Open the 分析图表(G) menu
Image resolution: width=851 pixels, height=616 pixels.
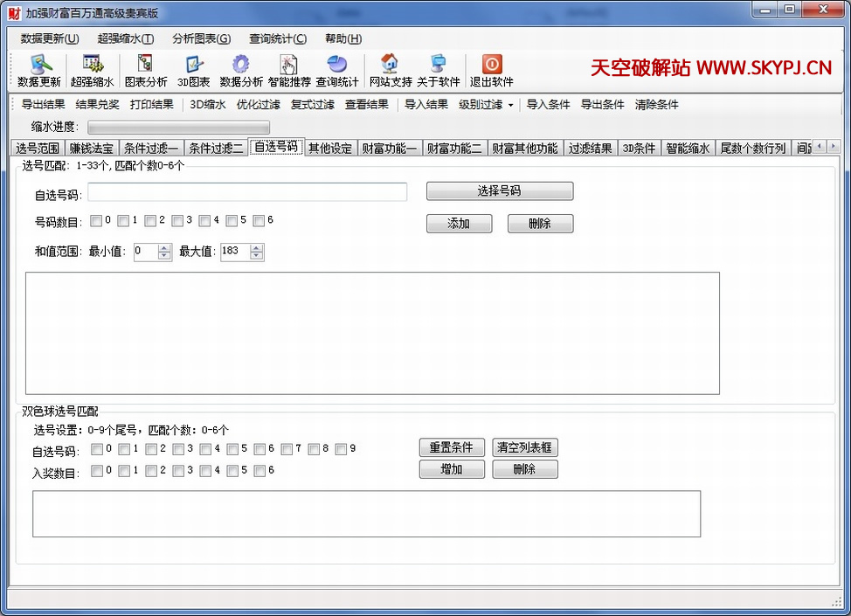(201, 38)
